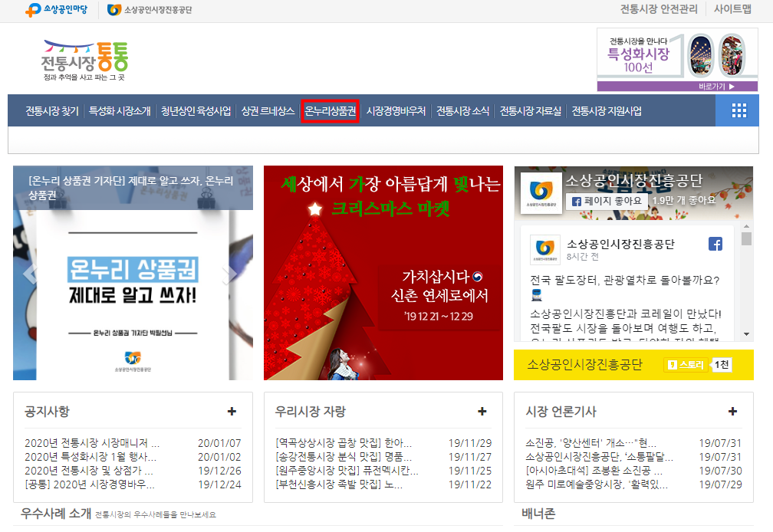
Task: Open [원주중앙시장 맛집] post
Action: click(347, 471)
